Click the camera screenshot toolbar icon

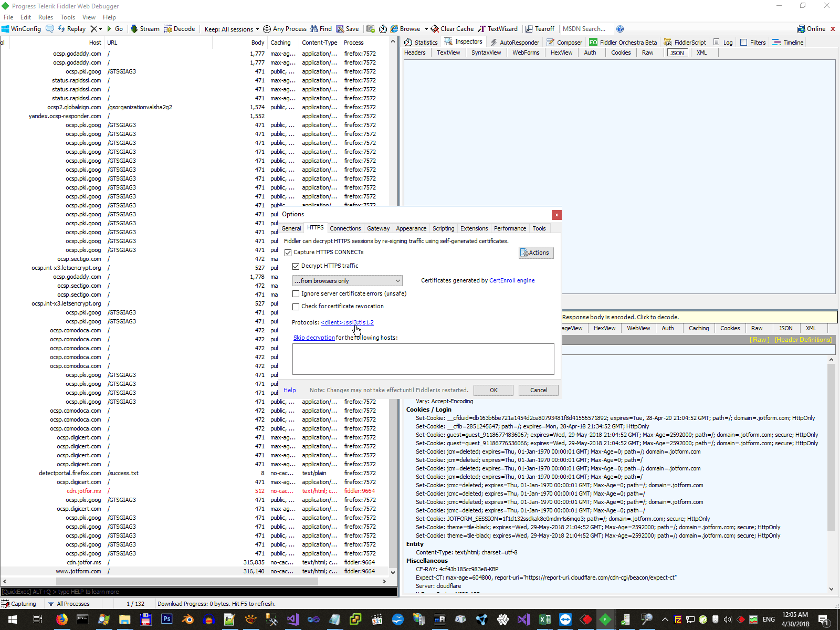point(371,29)
